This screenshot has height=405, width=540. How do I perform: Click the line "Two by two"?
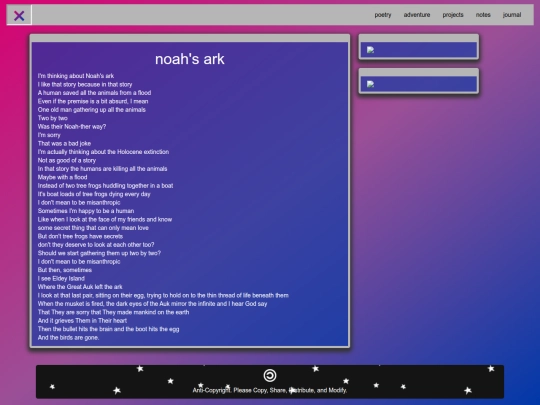click(53, 118)
